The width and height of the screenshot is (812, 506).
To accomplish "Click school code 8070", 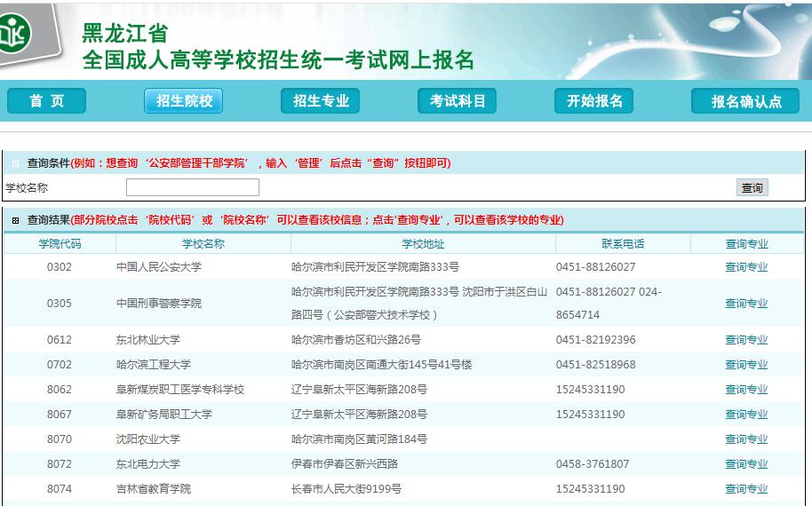I will 60,439.
